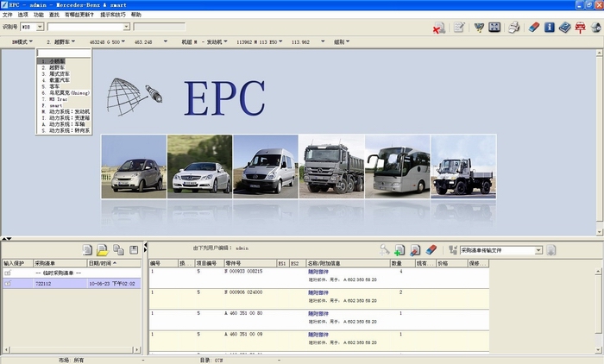Screen dimensions: 604x364
Task: Select part number 'A 460 351 00 80' cell
Action: tap(243, 313)
